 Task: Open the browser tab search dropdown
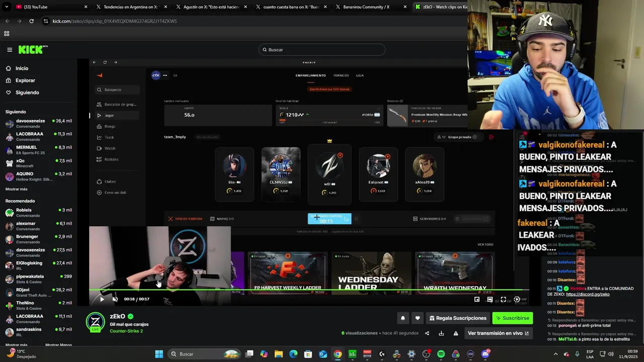pos(7,7)
